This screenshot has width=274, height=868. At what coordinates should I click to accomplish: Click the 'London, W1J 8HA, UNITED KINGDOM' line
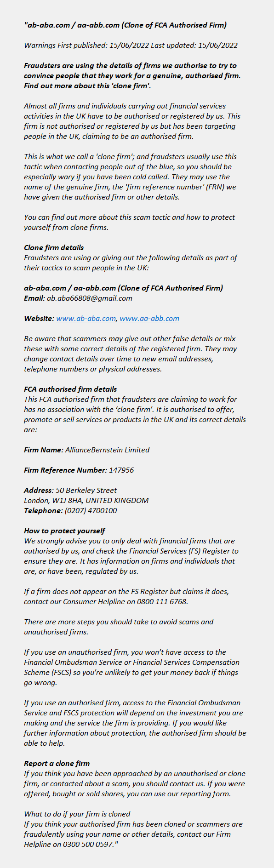click(x=86, y=500)
